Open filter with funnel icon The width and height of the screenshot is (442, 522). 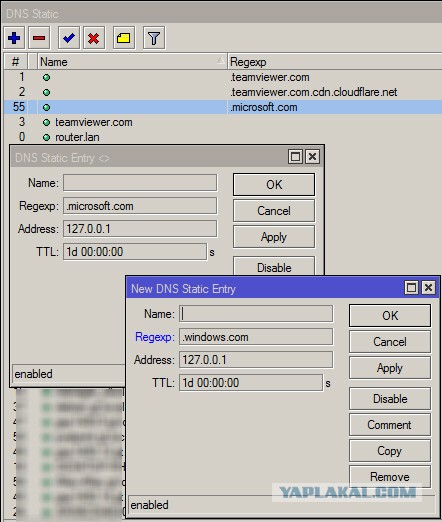154,38
